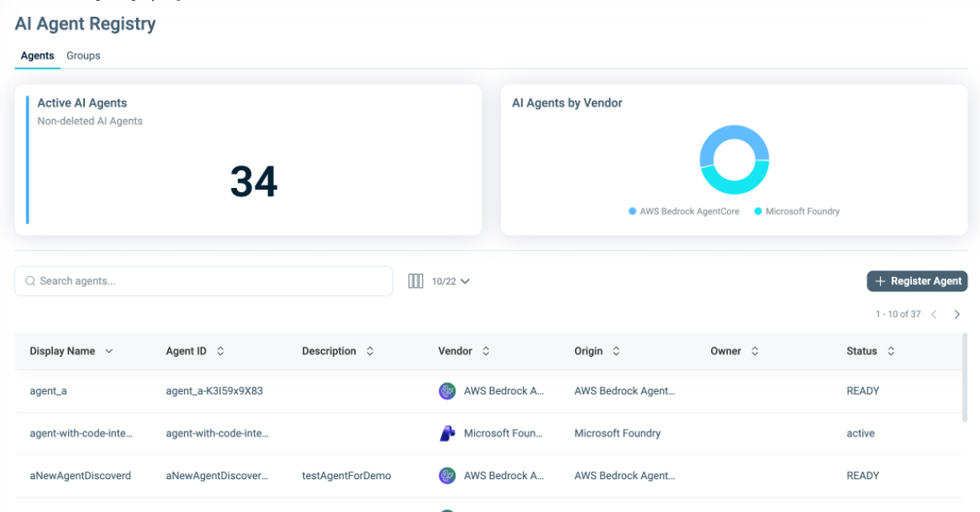Click the plus icon on Register Agent
The width and height of the screenshot is (980, 512).
[x=880, y=281]
